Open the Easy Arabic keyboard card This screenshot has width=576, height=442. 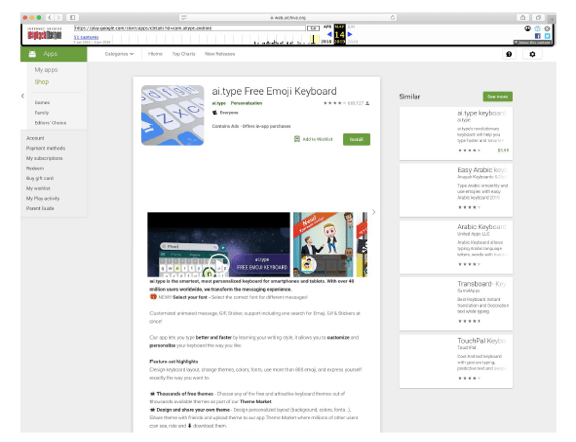[456, 190]
